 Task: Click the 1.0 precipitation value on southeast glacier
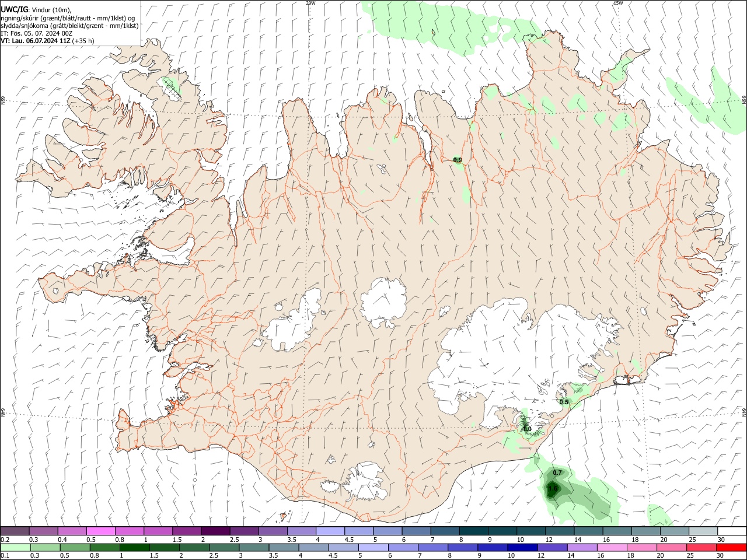[527, 429]
